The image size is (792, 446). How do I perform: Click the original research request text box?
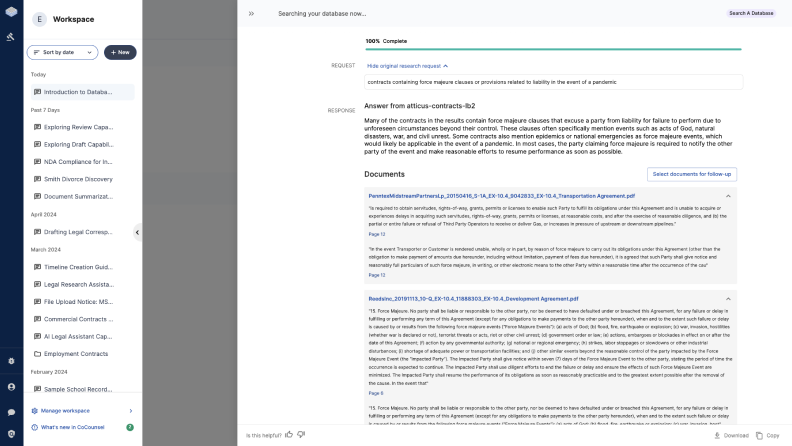[x=553, y=82]
